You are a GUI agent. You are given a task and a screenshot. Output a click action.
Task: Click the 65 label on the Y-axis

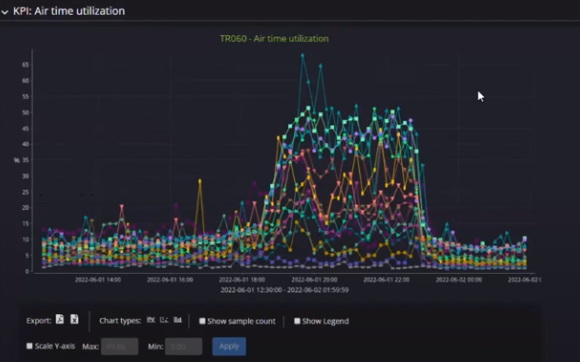[x=25, y=65]
